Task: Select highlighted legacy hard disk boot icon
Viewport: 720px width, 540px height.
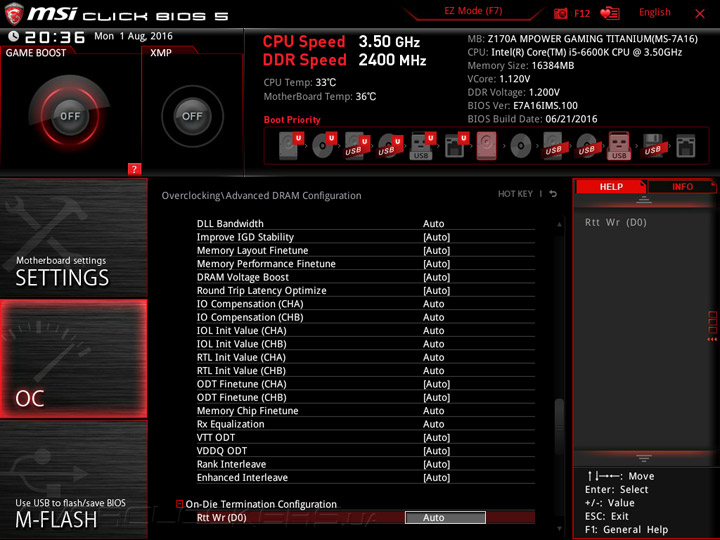Action: [x=487, y=146]
